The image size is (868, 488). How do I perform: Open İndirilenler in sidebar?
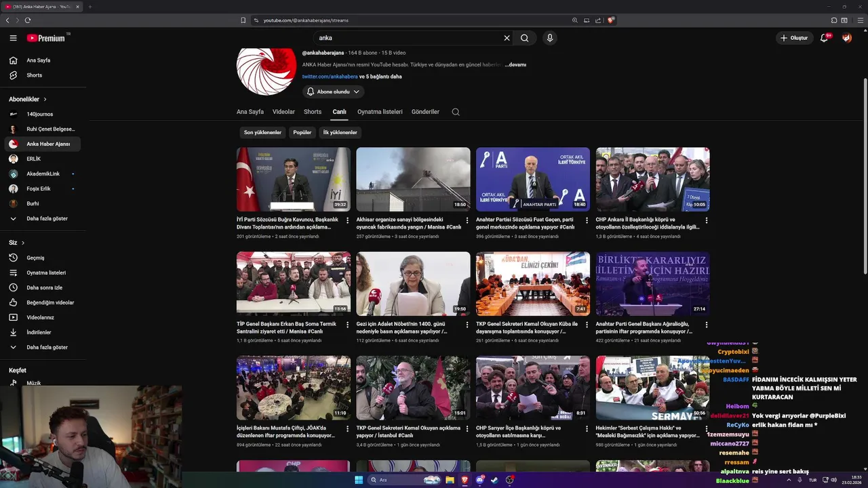[43, 333]
